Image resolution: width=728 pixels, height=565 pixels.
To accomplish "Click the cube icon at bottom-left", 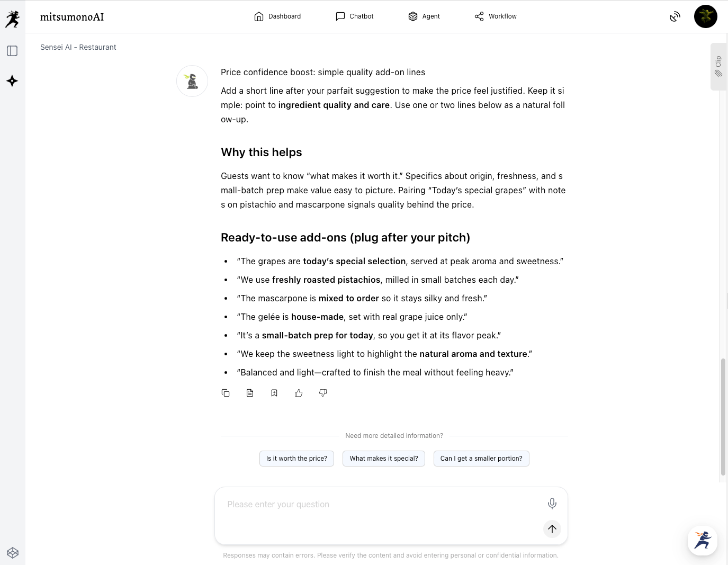I will pos(13,553).
